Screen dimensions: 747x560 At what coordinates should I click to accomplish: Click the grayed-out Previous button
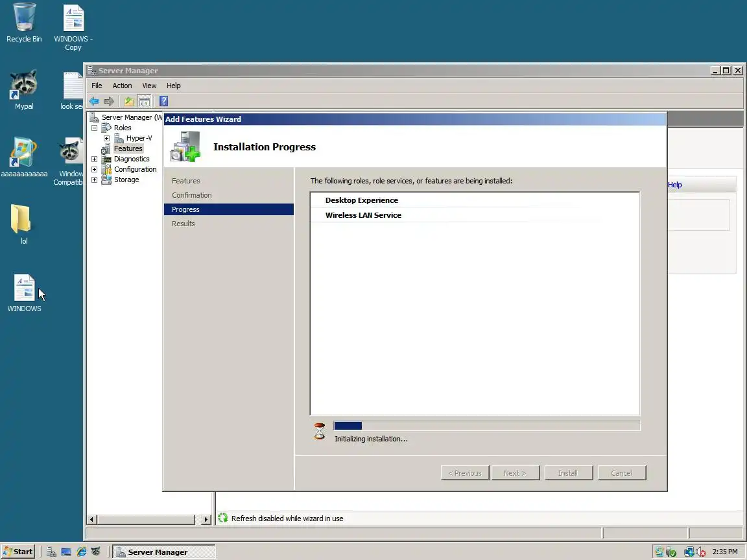tap(465, 473)
